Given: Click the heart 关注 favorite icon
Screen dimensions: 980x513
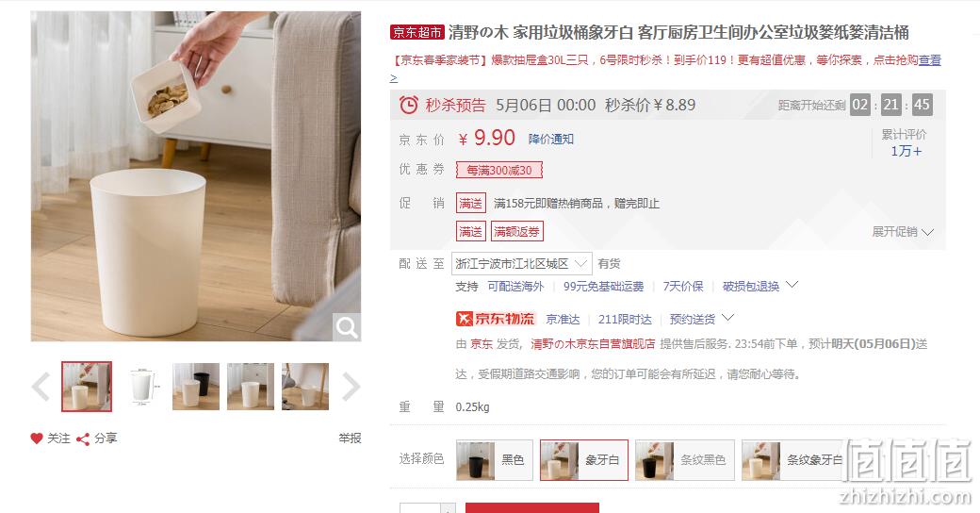Looking at the screenshot, I should 37,439.
